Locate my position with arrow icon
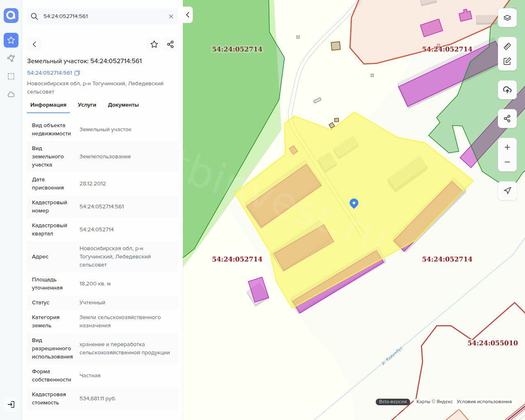The width and height of the screenshot is (525, 420). click(507, 190)
